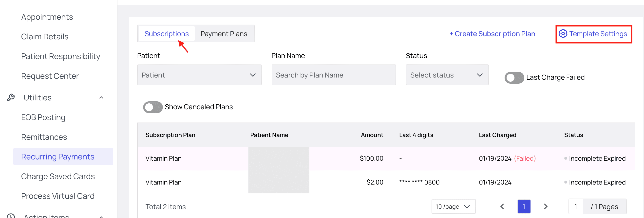The height and width of the screenshot is (218, 644).
Task: Click the Action Items clock icon
Action: pos(11,216)
